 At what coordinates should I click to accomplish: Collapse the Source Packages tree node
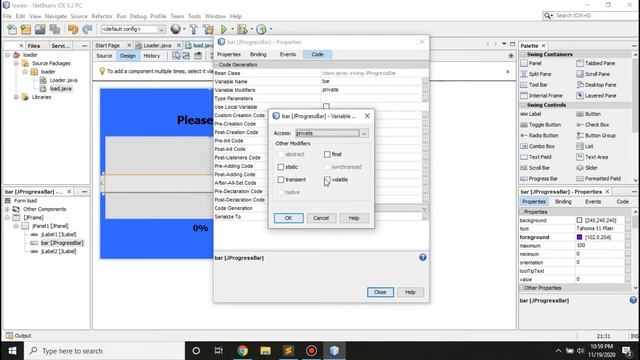pos(16,63)
